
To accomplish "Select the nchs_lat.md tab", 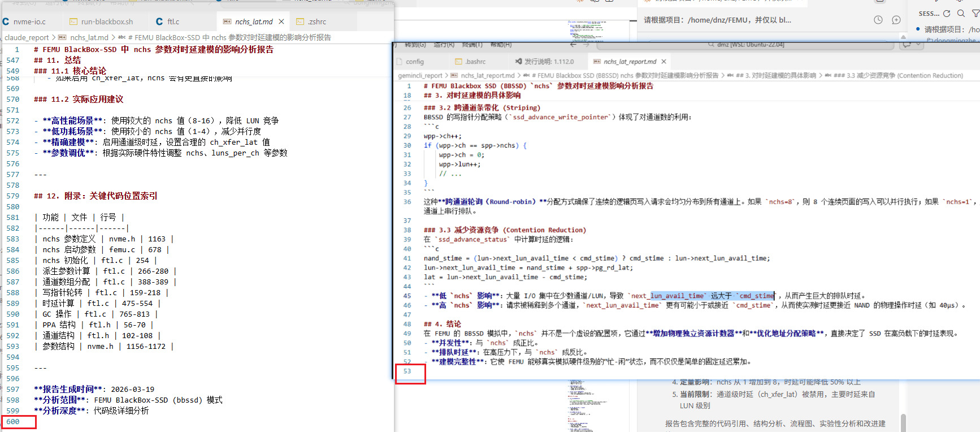I will pyautogui.click(x=254, y=21).
